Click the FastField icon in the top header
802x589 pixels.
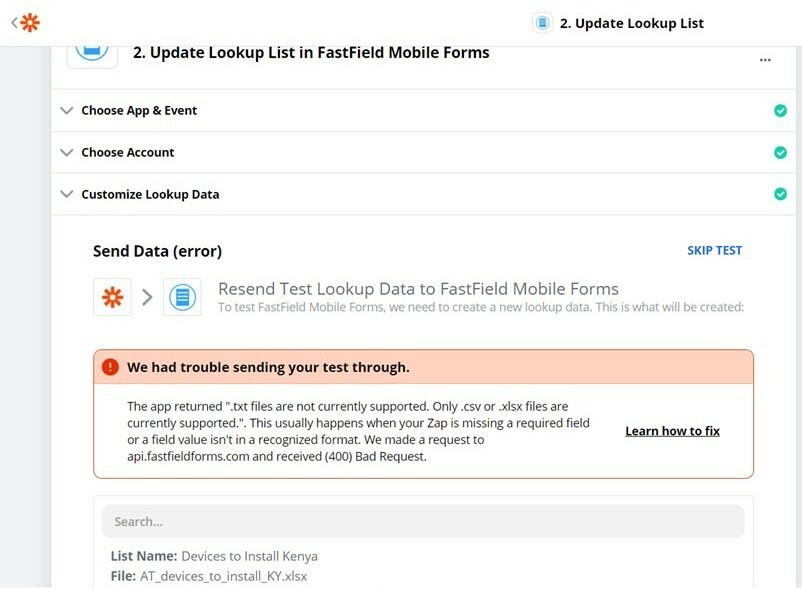[x=543, y=23]
